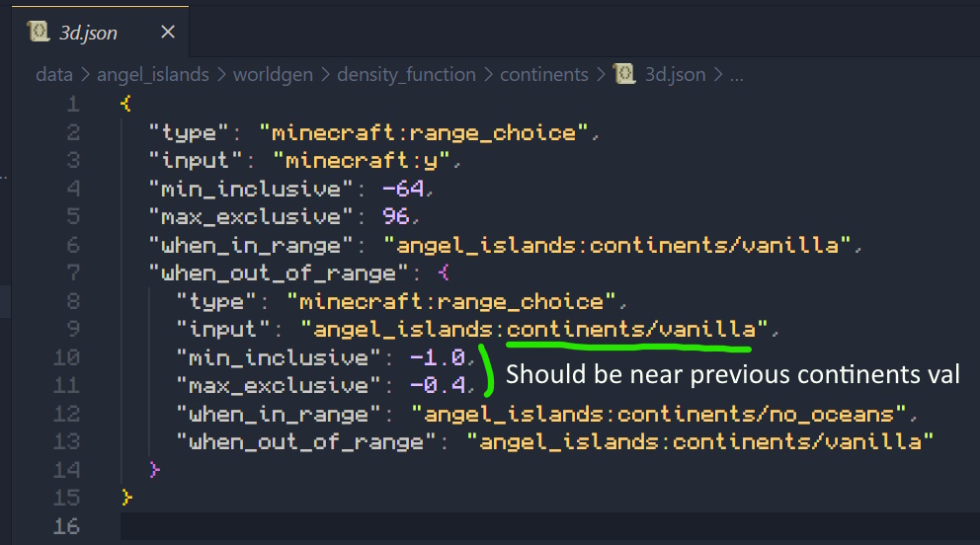Screen dimensions: 980x545
Task: Click line number 7 in the gutter
Action: point(73,272)
